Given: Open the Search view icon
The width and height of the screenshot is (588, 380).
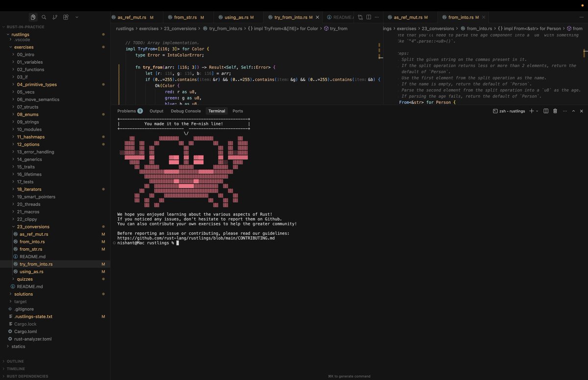Looking at the screenshot, I should pyautogui.click(x=44, y=17).
